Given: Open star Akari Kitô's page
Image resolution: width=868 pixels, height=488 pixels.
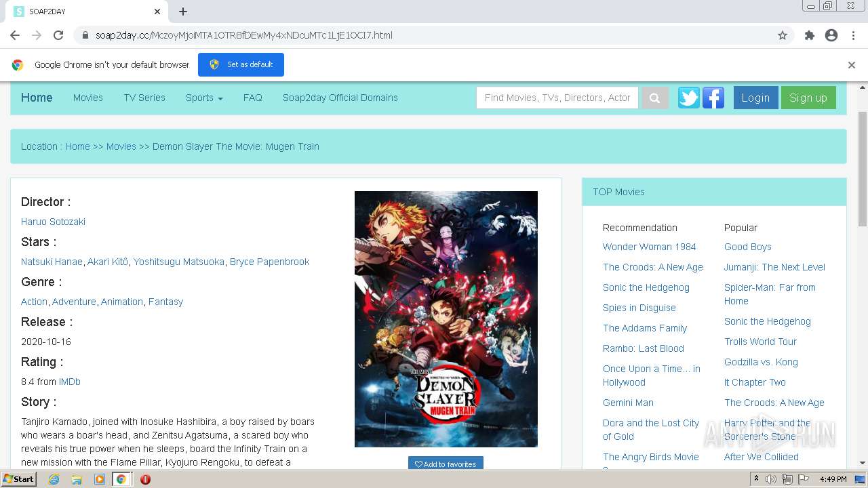Looking at the screenshot, I should (x=108, y=262).
